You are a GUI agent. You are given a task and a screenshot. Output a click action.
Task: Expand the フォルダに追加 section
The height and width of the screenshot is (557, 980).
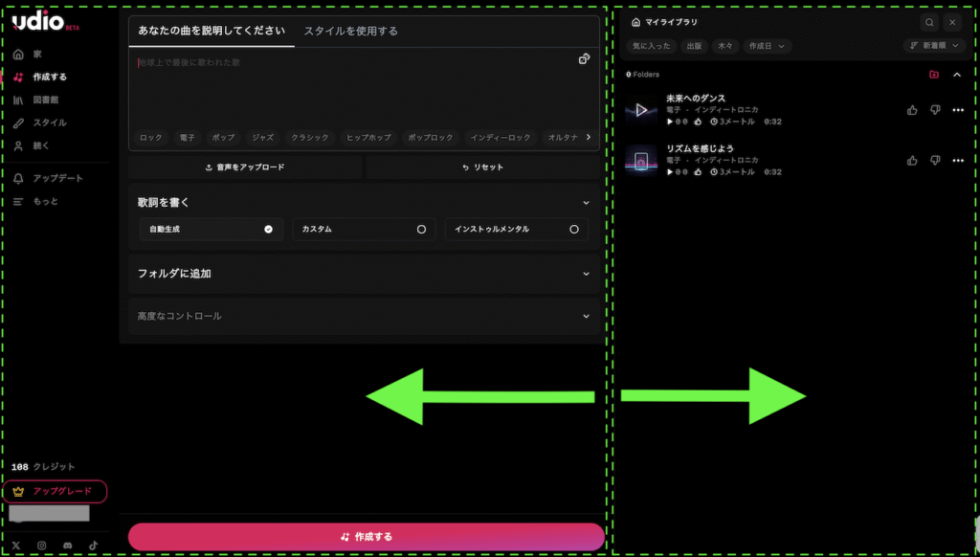pyautogui.click(x=364, y=274)
